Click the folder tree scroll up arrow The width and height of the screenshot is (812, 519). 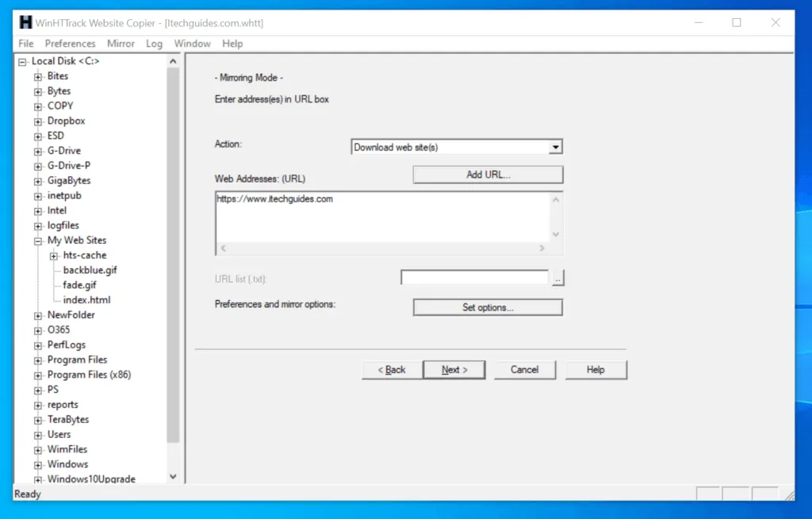[173, 61]
